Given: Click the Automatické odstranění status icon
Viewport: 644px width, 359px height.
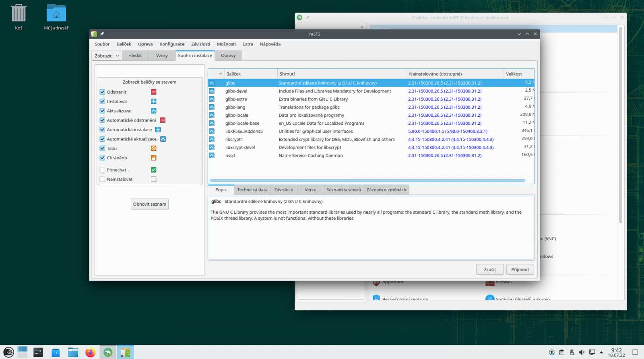Looking at the screenshot, I should coord(163,120).
